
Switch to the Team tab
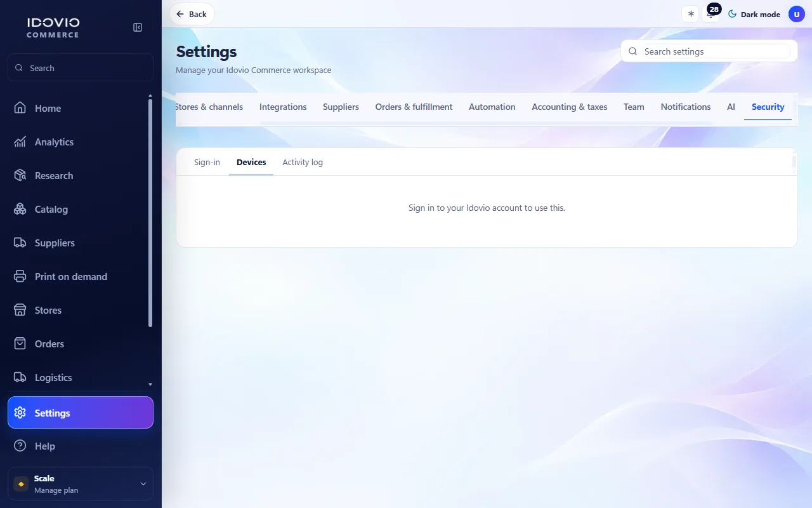click(x=634, y=107)
